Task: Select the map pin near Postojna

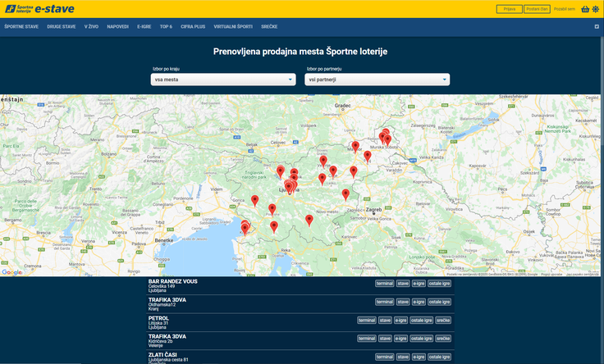Action: tap(272, 209)
